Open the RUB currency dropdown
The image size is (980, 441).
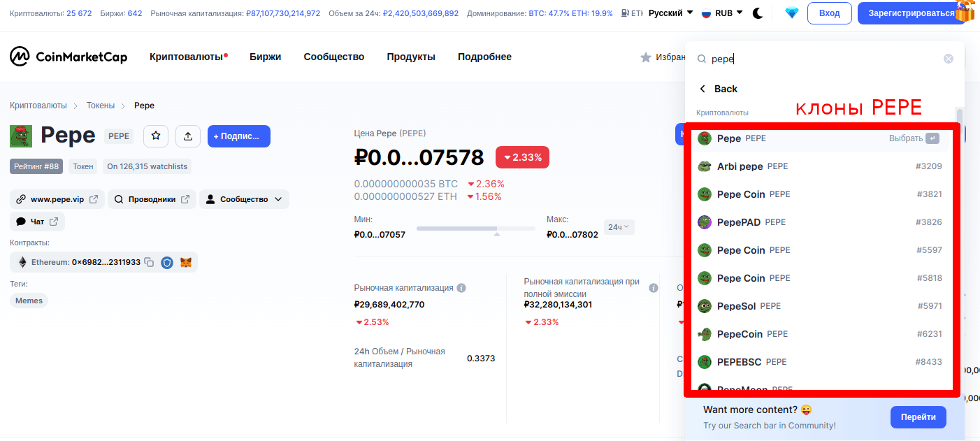[723, 13]
